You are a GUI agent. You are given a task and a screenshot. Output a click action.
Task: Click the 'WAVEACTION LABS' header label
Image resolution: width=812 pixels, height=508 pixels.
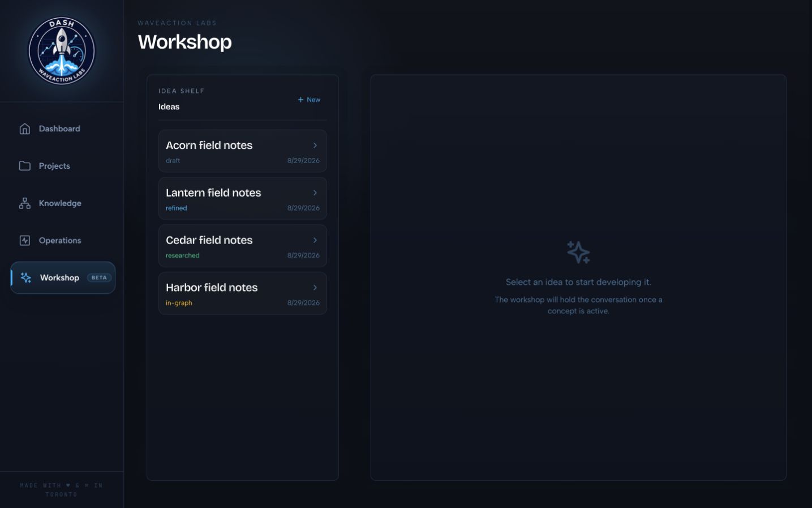point(177,23)
